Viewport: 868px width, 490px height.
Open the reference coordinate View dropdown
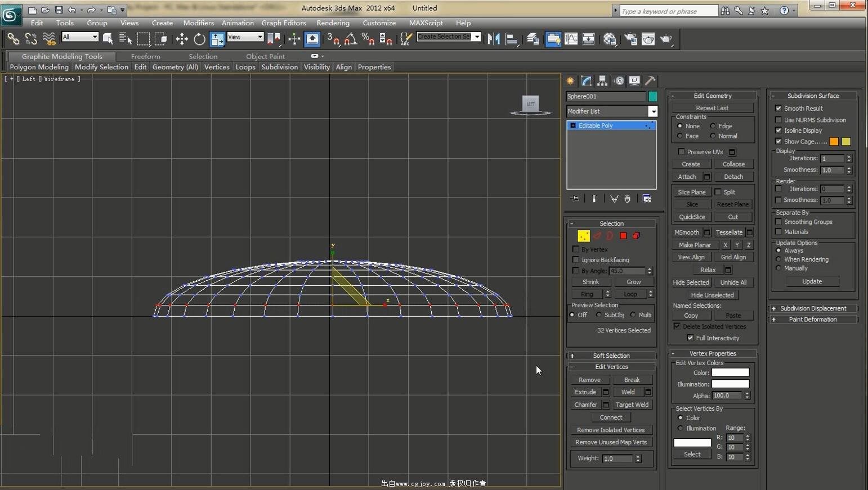pyautogui.click(x=260, y=37)
